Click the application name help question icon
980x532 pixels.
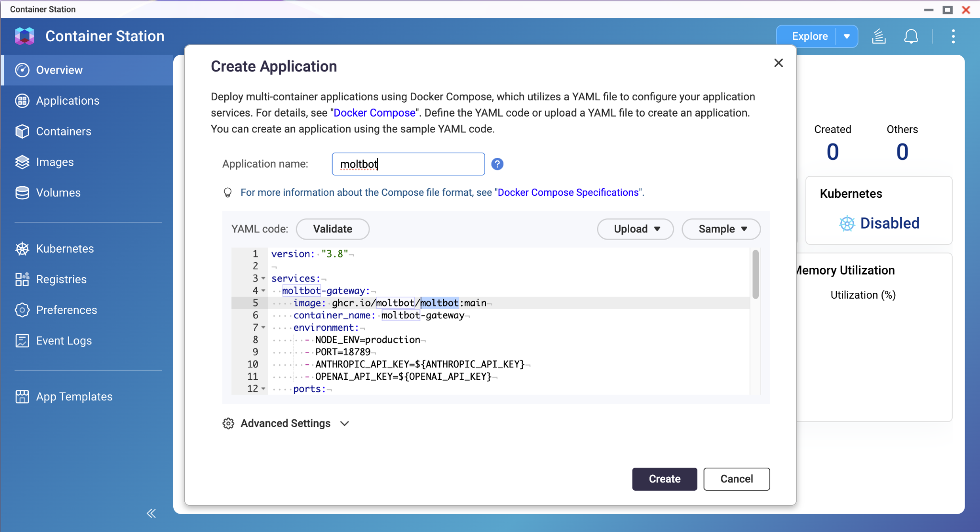tap(497, 164)
